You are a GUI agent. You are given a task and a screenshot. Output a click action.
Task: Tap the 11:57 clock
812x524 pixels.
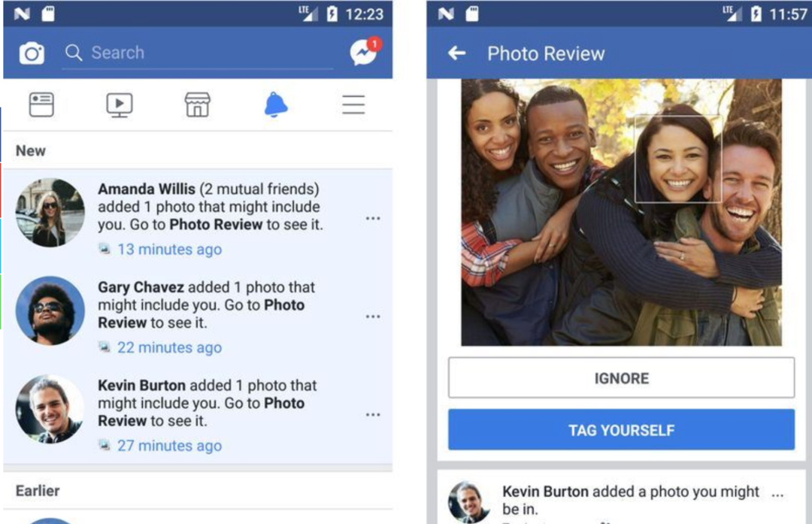click(x=789, y=14)
